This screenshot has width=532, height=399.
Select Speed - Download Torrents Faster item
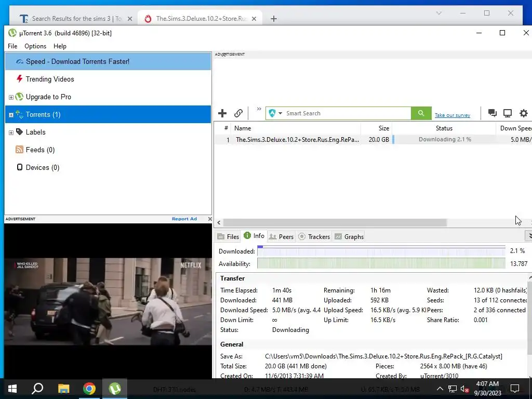coord(108,61)
